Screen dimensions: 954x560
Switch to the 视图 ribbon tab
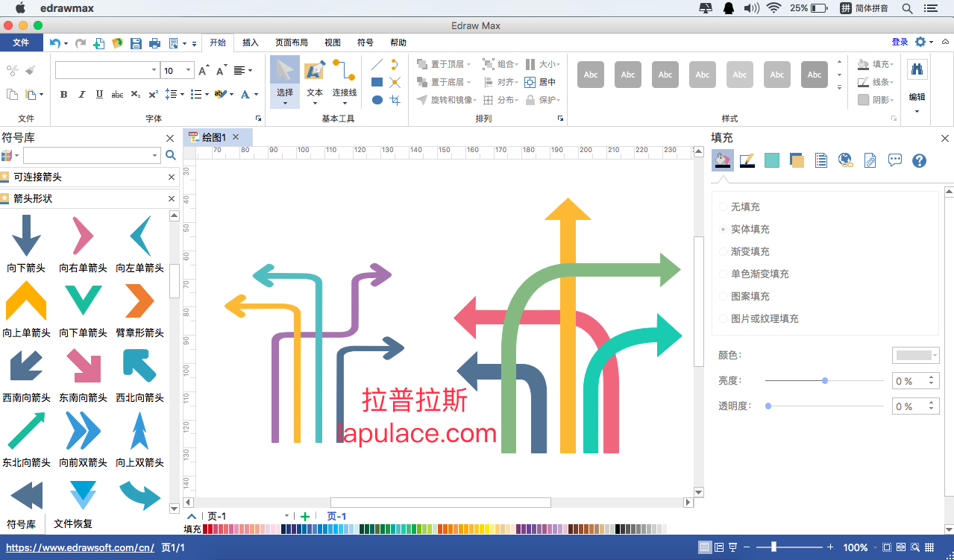coord(333,43)
